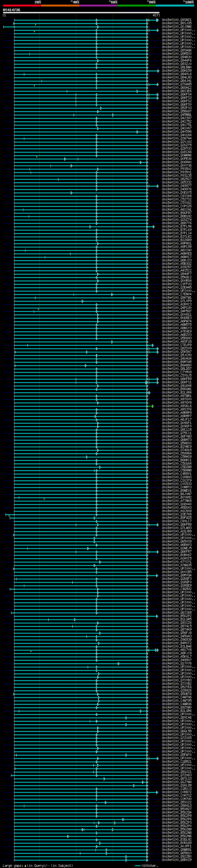Click alignment bar of UniRef100_Q8H159 row
This screenshot has height=868, width=197.
[x=86, y=71]
